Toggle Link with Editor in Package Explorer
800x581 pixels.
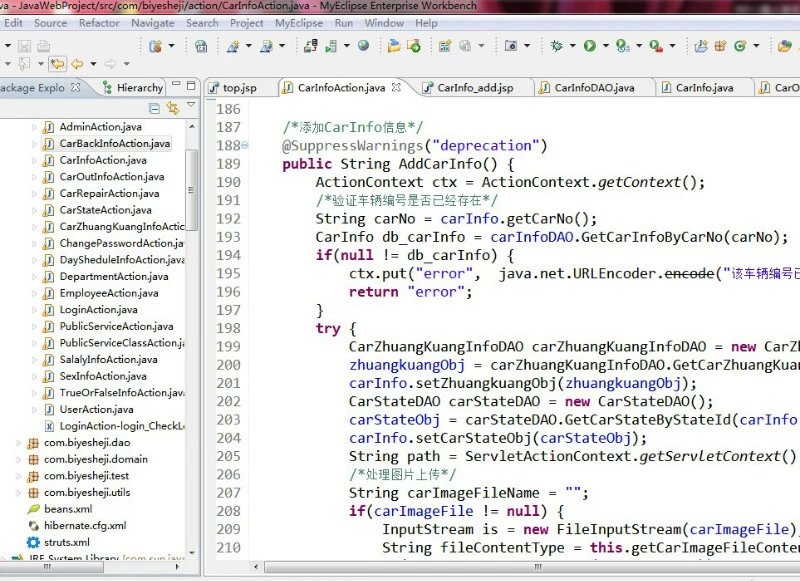pos(173,108)
